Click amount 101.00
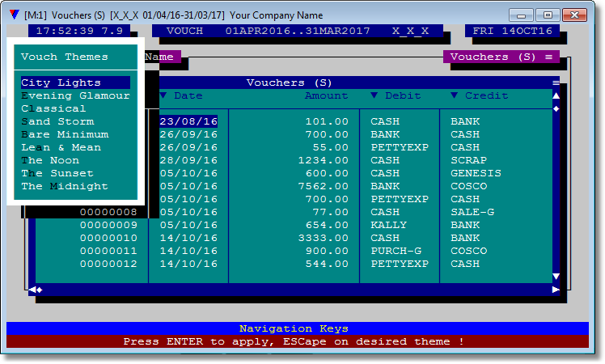 pyautogui.click(x=327, y=121)
